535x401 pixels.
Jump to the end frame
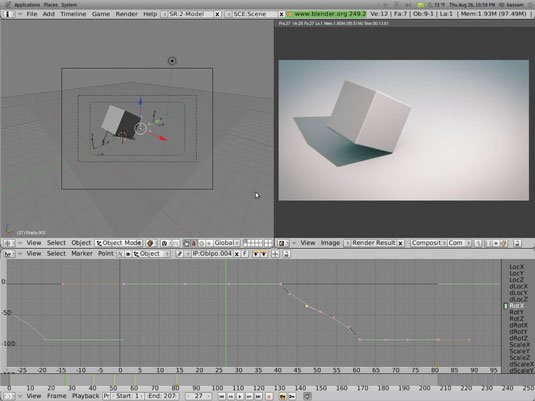coord(259,397)
